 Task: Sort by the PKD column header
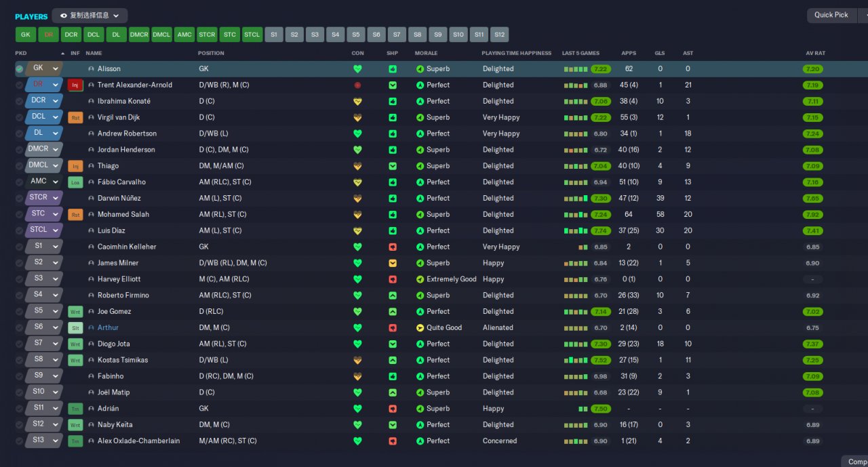(x=21, y=53)
